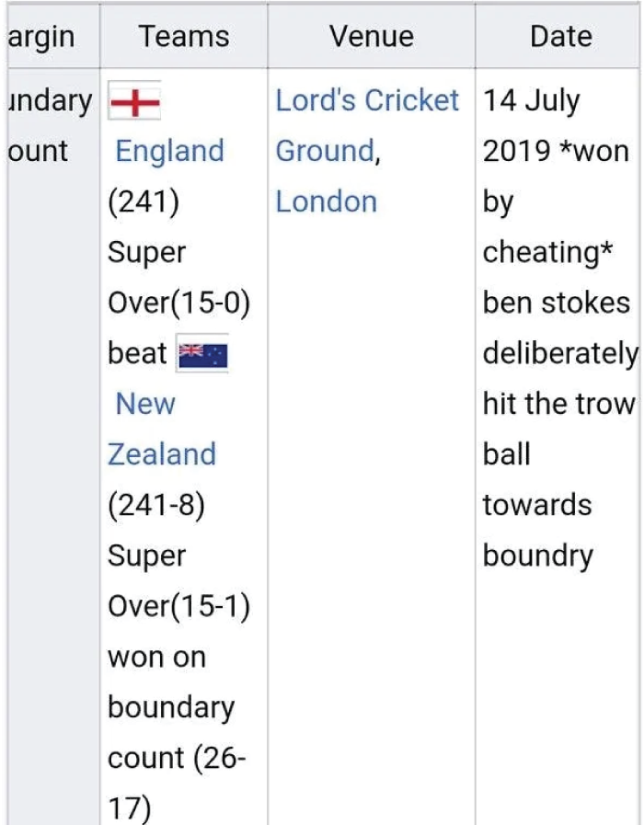Click the partially visible Margin column header

[41, 38]
